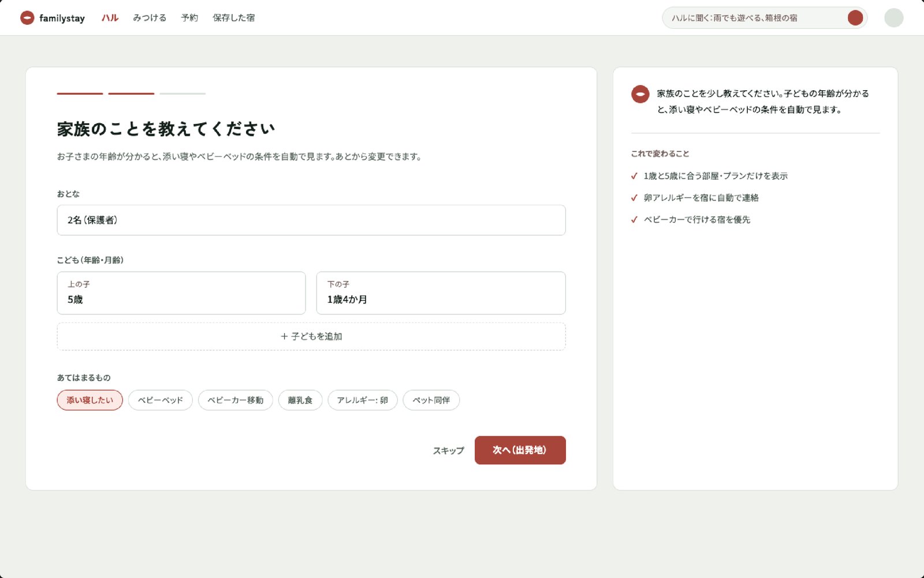This screenshot has height=578, width=924.
Task: Click Haru assistant icon in side panel
Action: 640,94
